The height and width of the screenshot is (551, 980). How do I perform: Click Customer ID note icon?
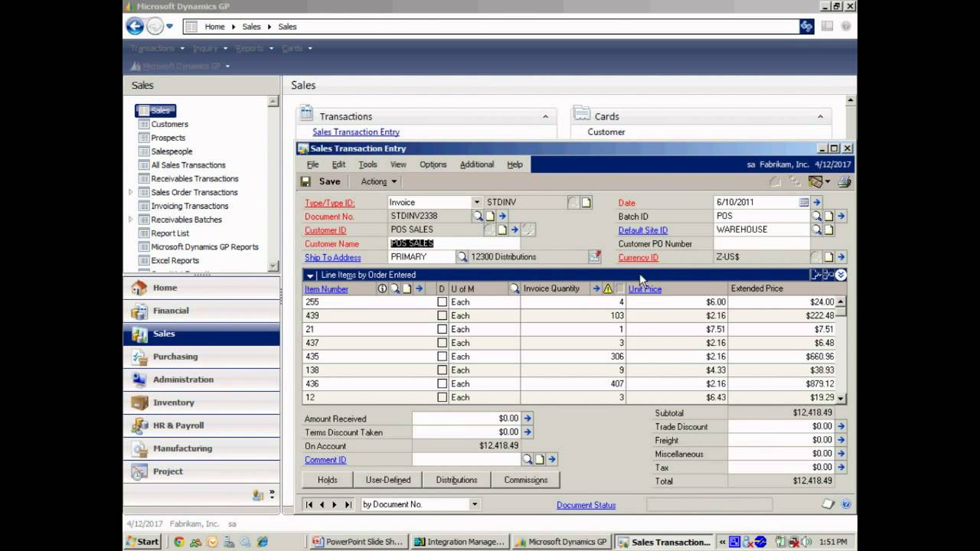point(502,230)
